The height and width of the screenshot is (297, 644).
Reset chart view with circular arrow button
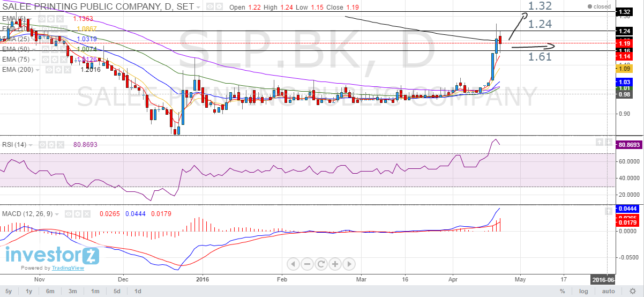click(x=321, y=264)
